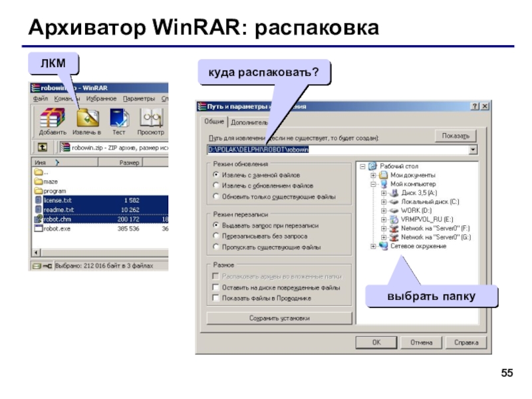Click the Мои документы folder icon
The width and height of the screenshot is (532, 399).
click(x=384, y=175)
